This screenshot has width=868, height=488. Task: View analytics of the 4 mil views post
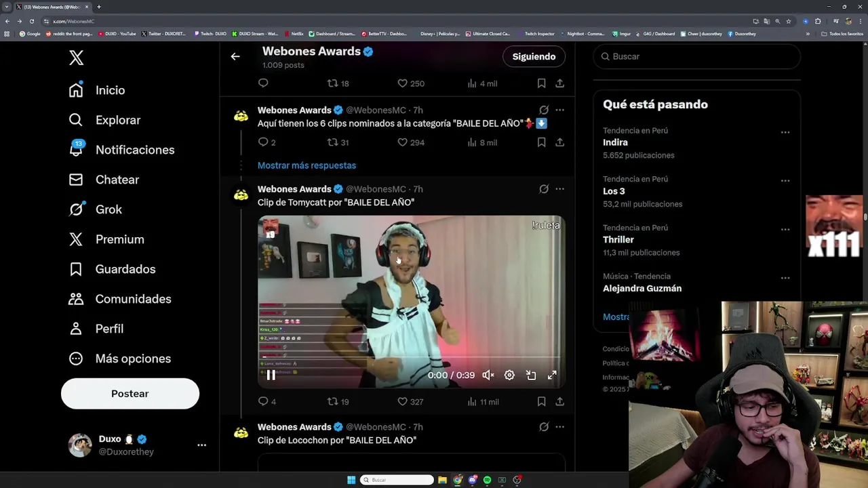pyautogui.click(x=482, y=83)
